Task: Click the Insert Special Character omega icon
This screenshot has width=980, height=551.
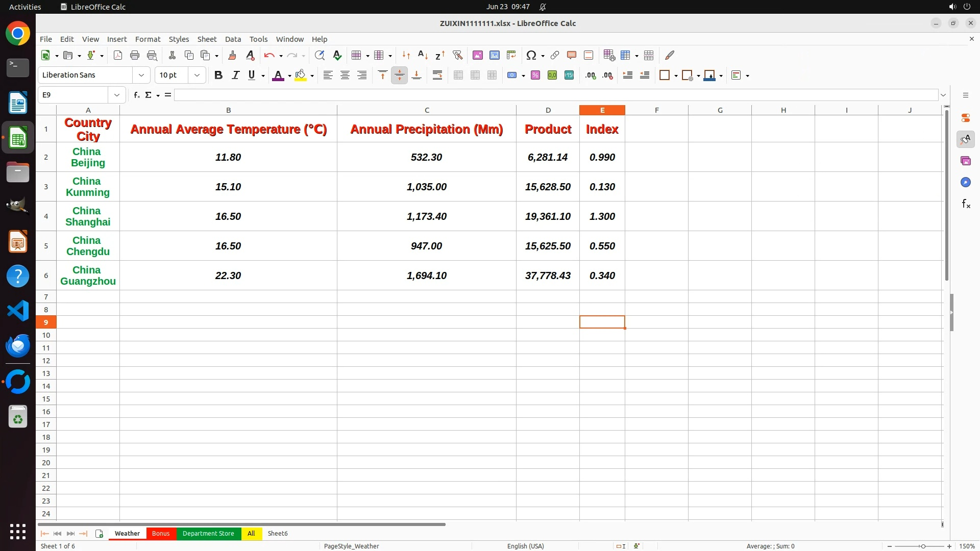Action: click(x=531, y=55)
